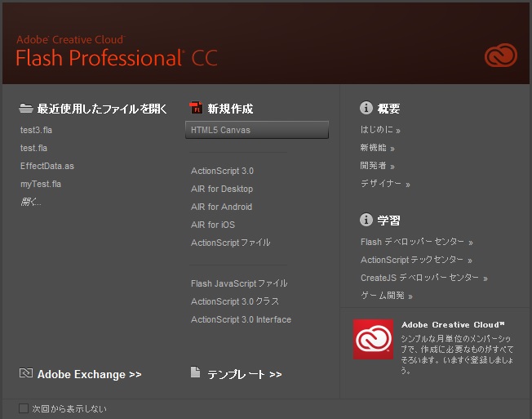The image size is (532, 419).
Task: Click the 新規作成 heading
Action: click(230, 109)
